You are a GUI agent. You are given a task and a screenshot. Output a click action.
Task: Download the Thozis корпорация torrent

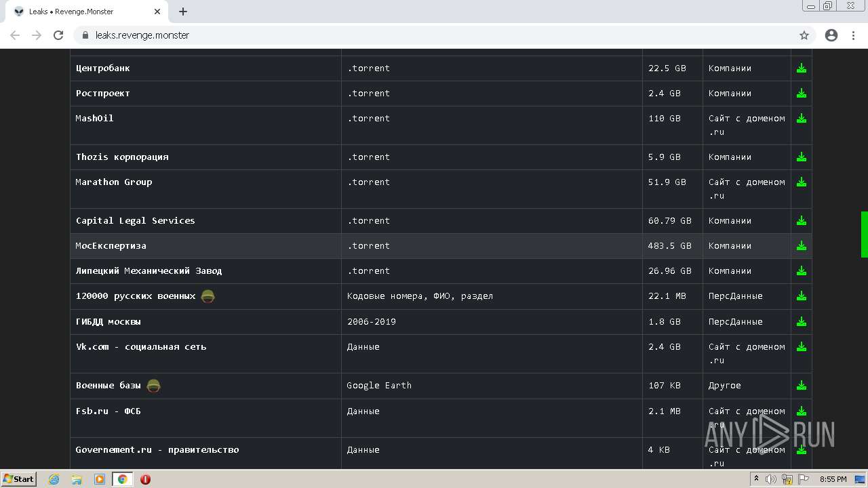(x=802, y=157)
